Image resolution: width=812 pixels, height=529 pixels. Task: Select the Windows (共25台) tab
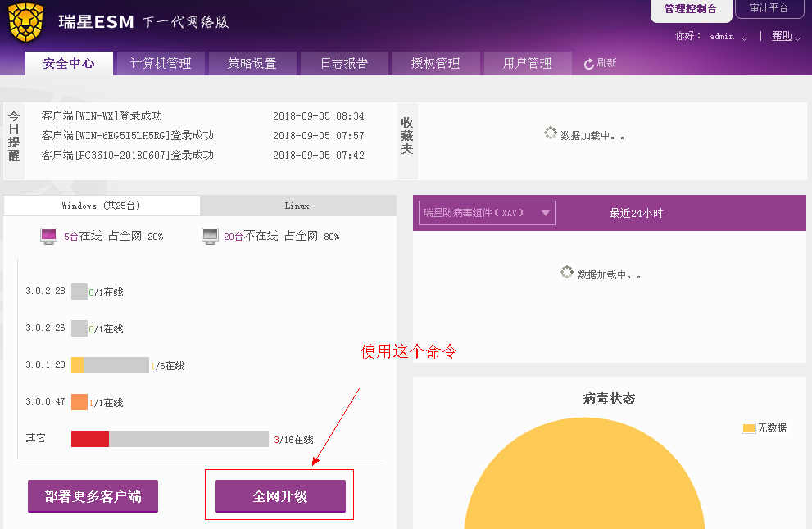tap(102, 206)
